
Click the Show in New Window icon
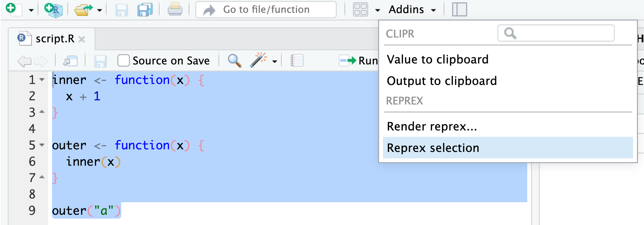click(70, 61)
